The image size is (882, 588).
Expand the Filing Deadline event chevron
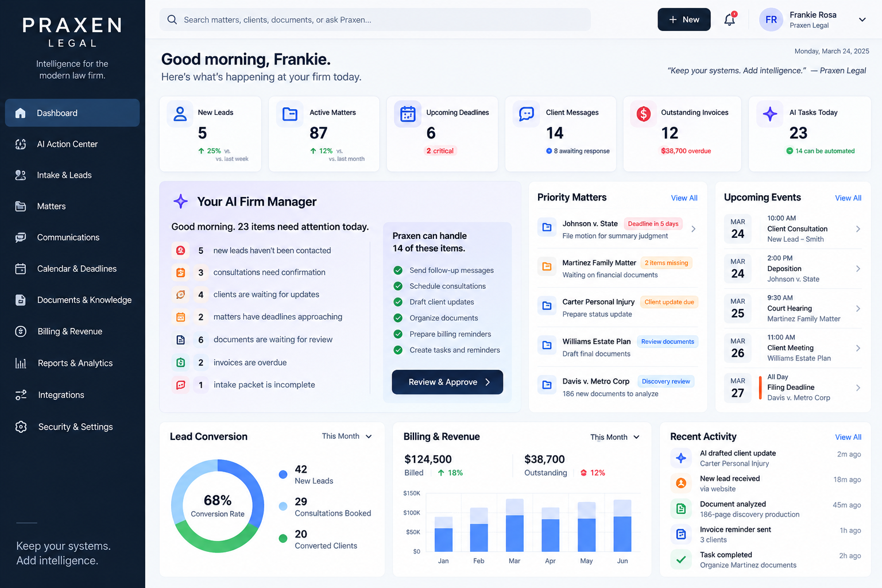[858, 388]
